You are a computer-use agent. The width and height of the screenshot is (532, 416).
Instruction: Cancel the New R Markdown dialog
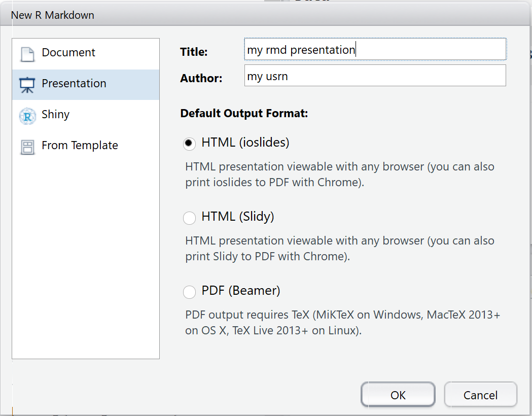click(x=480, y=395)
